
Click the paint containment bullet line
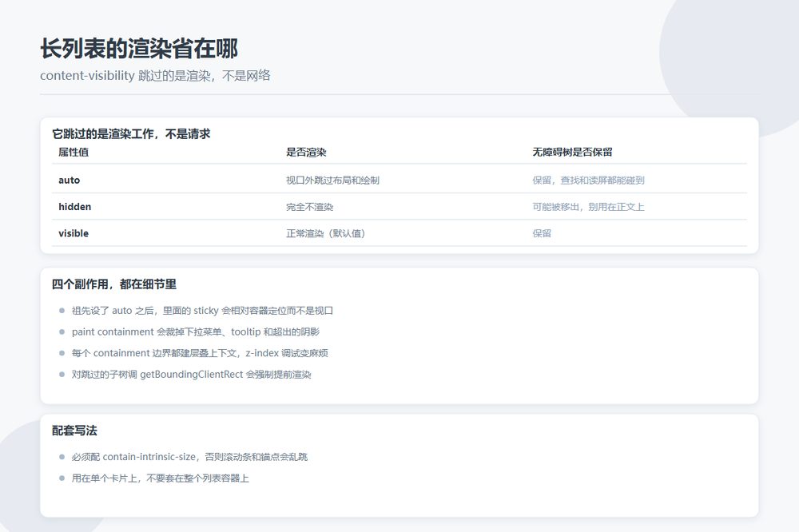point(196,332)
